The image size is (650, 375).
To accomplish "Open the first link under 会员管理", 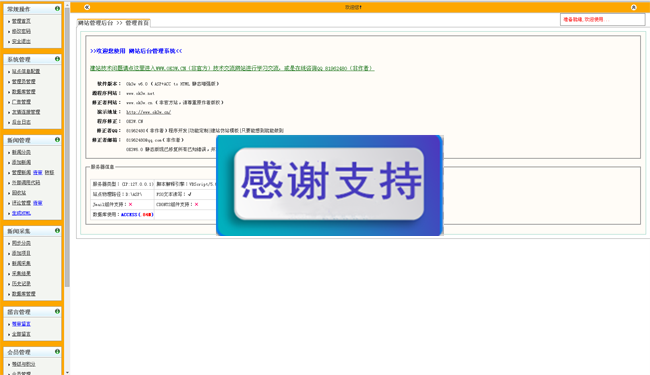I will click(x=23, y=364).
